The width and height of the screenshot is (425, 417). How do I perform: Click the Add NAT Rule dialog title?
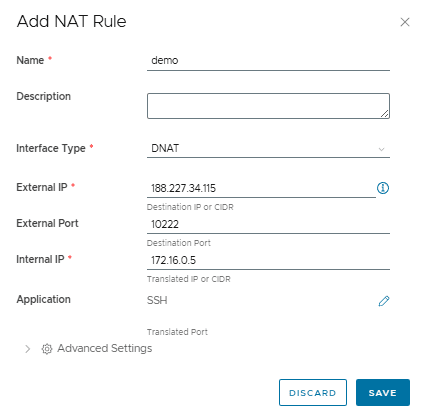click(x=71, y=21)
